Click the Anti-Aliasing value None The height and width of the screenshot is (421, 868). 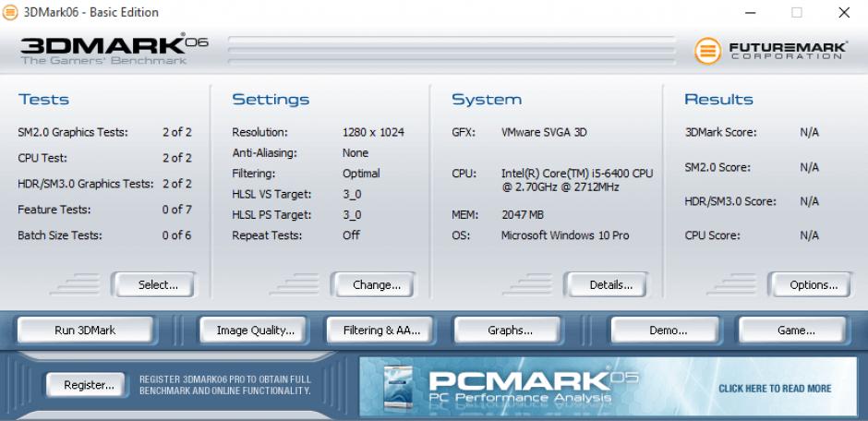coord(356,152)
